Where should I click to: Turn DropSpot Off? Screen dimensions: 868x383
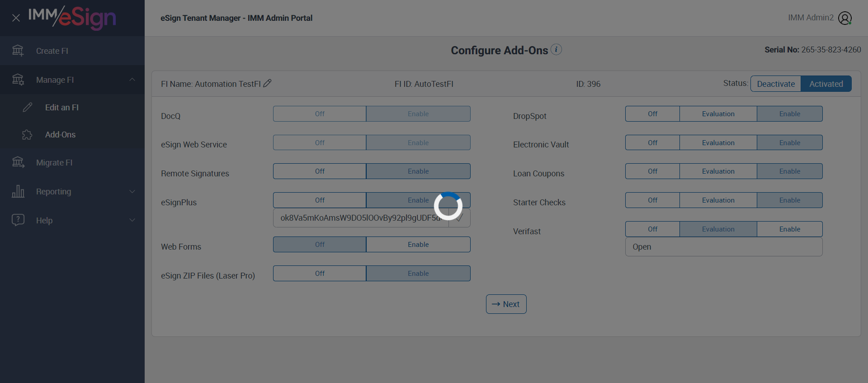652,114
